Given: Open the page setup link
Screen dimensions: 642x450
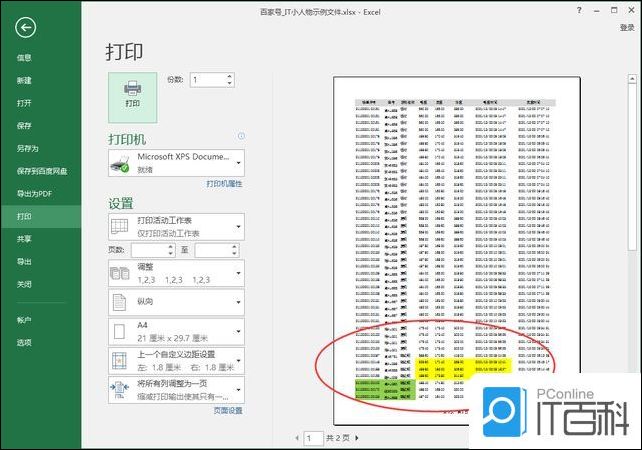Looking at the screenshot, I should coord(228,411).
